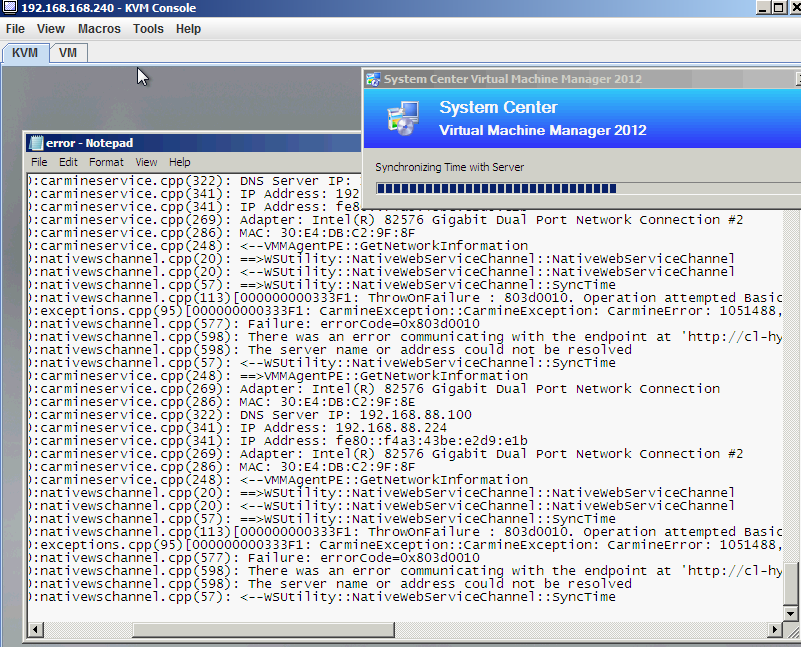Image resolution: width=801 pixels, height=647 pixels.
Task: Switch to the VM tab
Action: coord(68,53)
